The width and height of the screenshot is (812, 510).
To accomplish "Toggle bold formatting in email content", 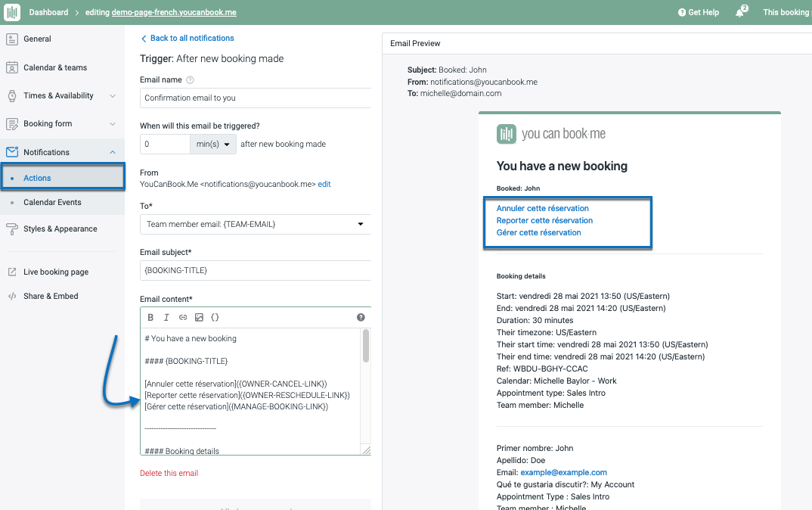I will [x=151, y=317].
